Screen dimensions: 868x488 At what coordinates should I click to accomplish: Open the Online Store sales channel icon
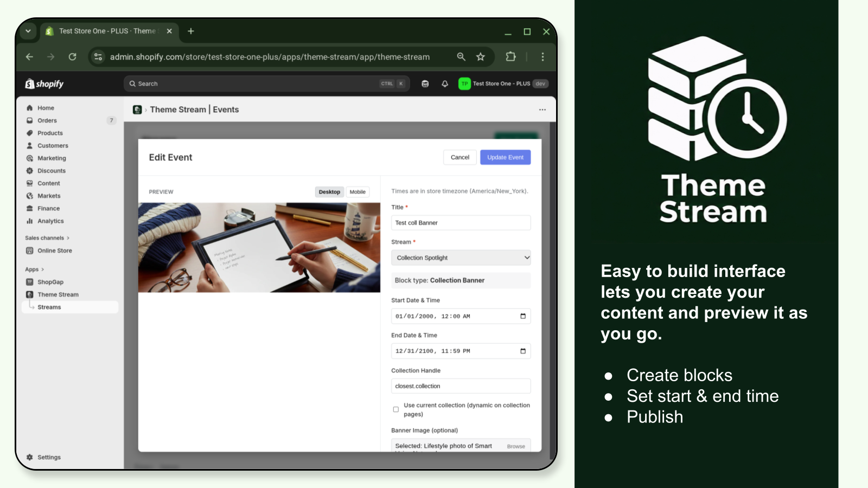(x=30, y=251)
